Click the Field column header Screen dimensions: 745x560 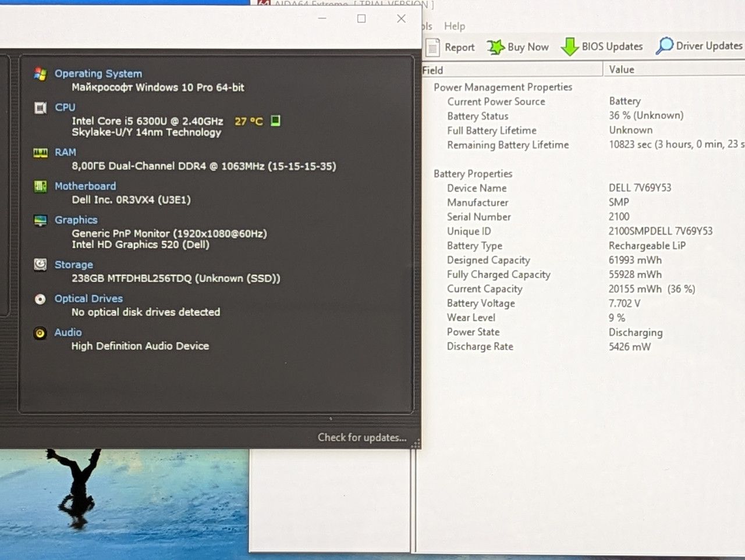pos(512,70)
